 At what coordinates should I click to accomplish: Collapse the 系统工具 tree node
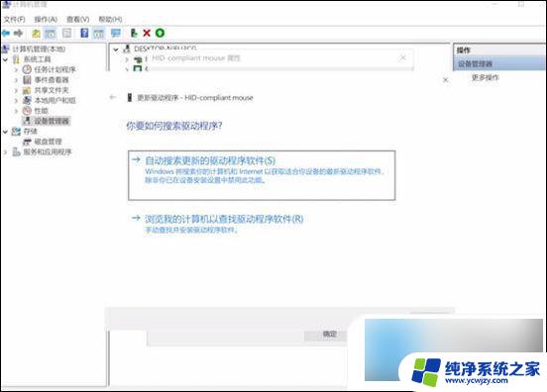[x=5, y=59]
